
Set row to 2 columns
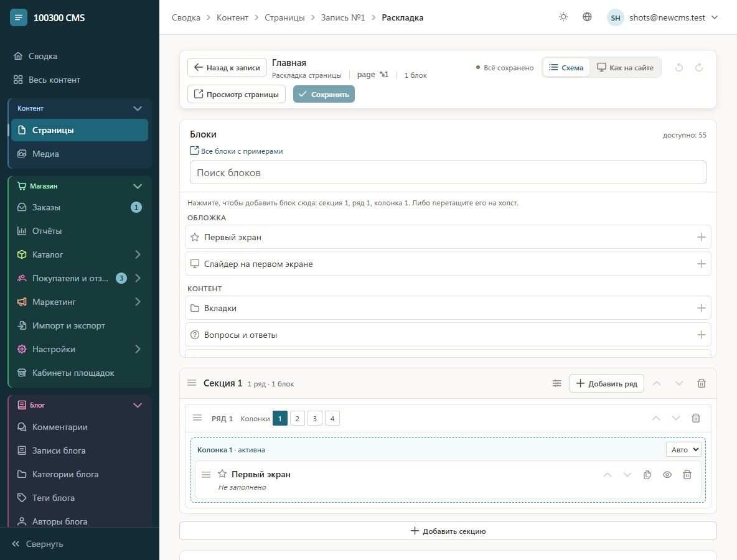[x=297, y=419]
